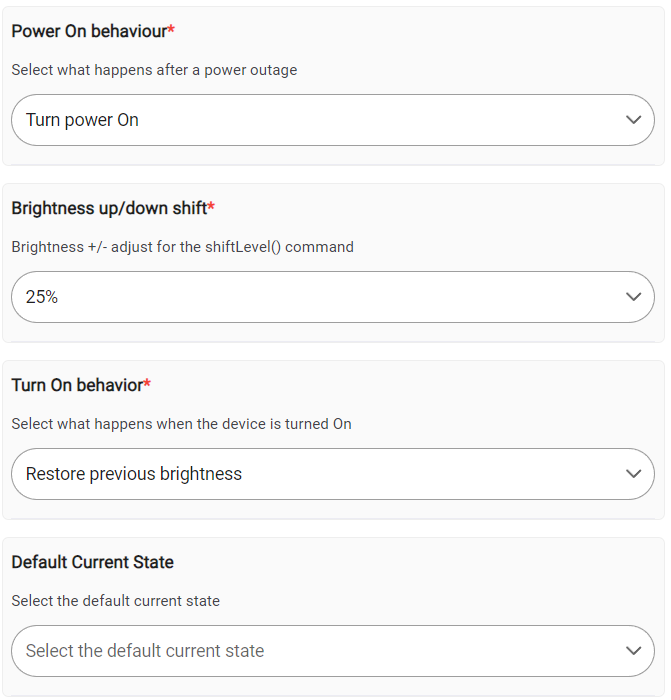This screenshot has height=700, width=671.
Task: Click the red asterisk after Turn On behavior
Action: [x=147, y=384]
